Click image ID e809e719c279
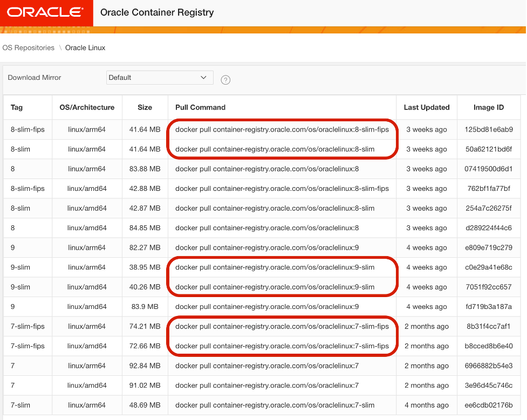527x420 pixels. coord(489,247)
